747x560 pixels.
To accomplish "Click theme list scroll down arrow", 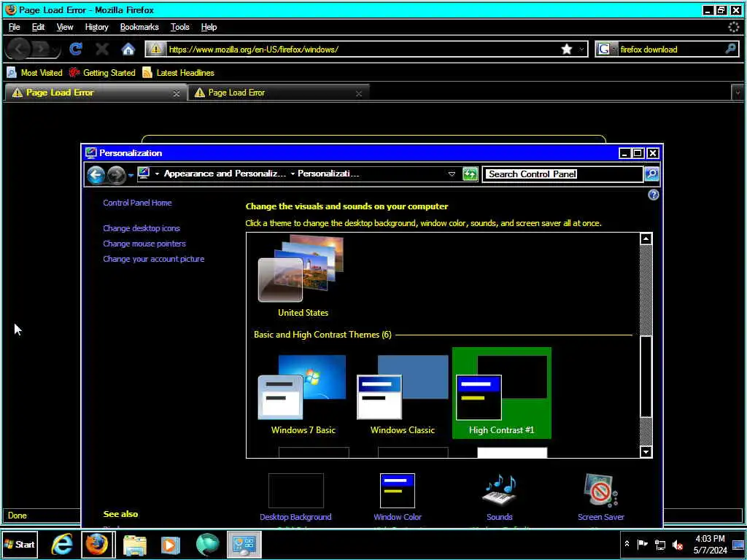I will pyautogui.click(x=646, y=451).
